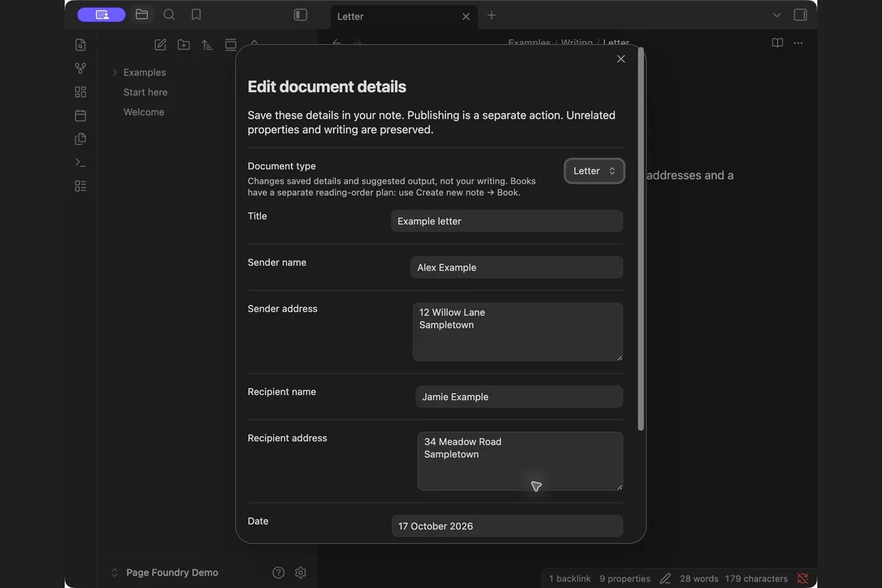The width and height of the screenshot is (882, 588).
Task: Close the Letter tab
Action: coord(466,16)
